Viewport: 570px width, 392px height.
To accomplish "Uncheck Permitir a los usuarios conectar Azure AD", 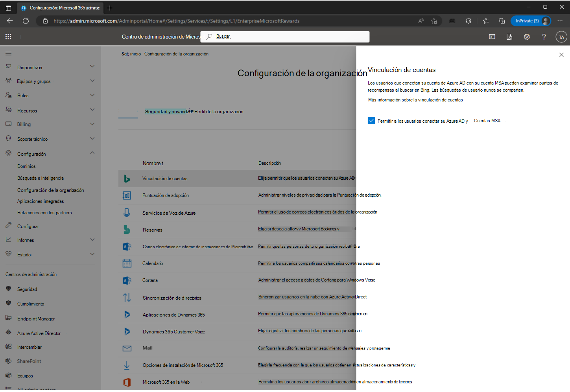I will pyautogui.click(x=371, y=121).
